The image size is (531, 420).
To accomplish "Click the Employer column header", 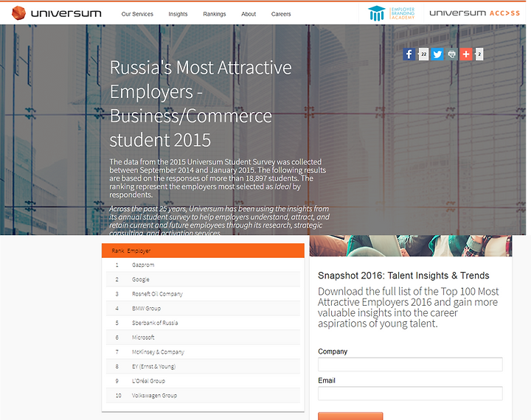I will [139, 251].
